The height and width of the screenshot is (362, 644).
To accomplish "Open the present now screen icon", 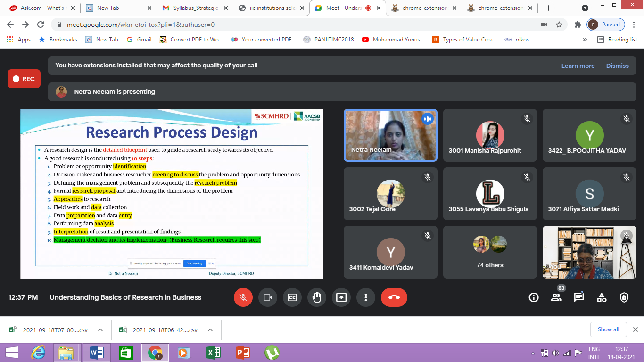I will click(x=341, y=297).
